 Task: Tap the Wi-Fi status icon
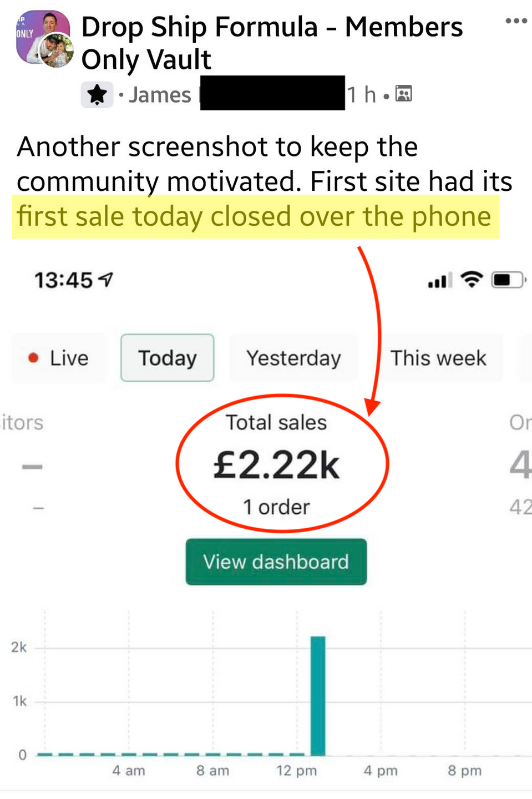pos(472,280)
